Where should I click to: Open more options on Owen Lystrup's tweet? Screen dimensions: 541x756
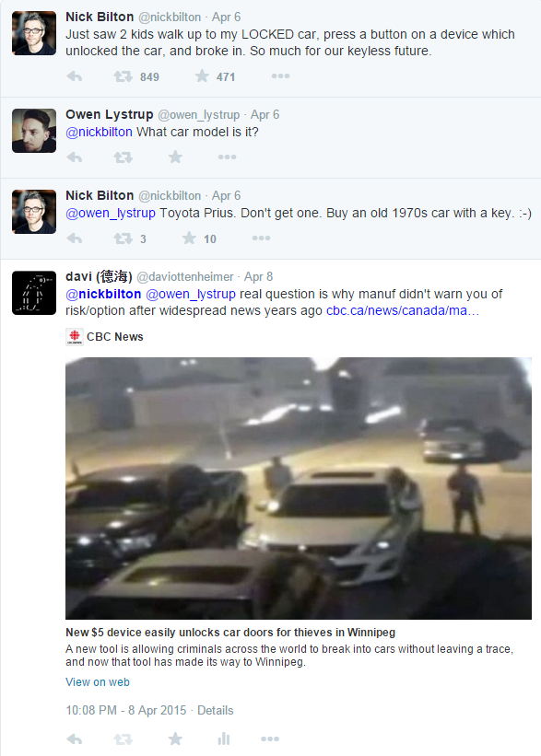pyautogui.click(x=227, y=157)
